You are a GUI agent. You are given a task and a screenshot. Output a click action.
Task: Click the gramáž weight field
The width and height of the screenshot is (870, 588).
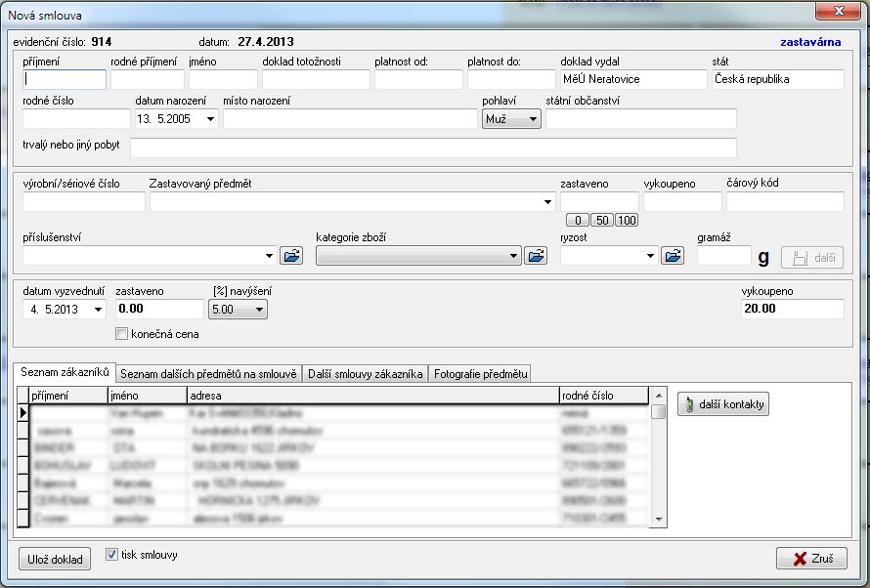[x=724, y=256]
